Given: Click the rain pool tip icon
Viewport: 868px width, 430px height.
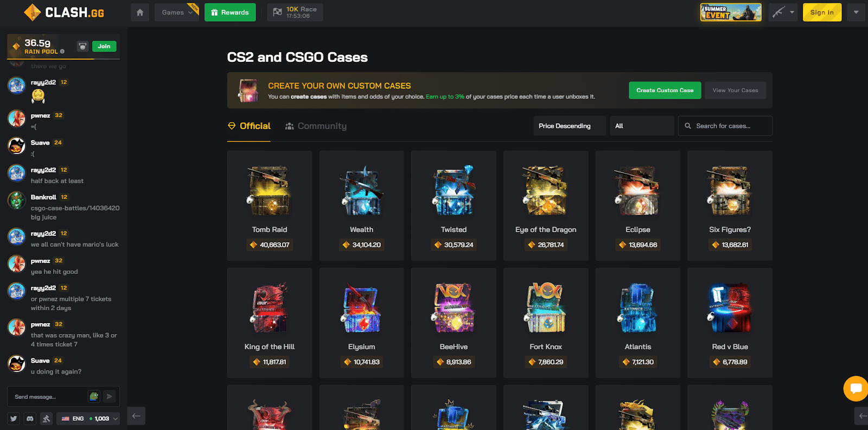Looking at the screenshot, I should (82, 47).
